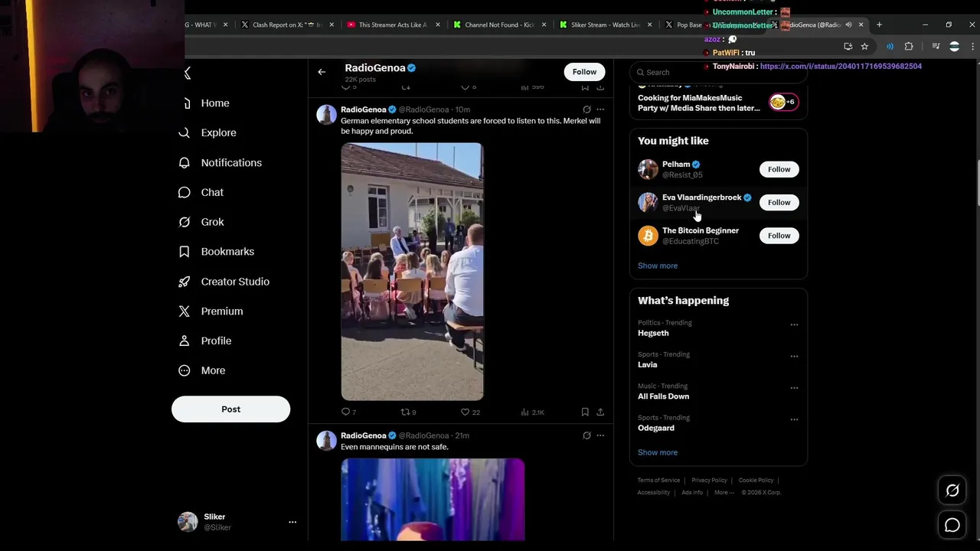Click RadioGenoa avatar on school post
980x551 pixels.
coord(327,115)
